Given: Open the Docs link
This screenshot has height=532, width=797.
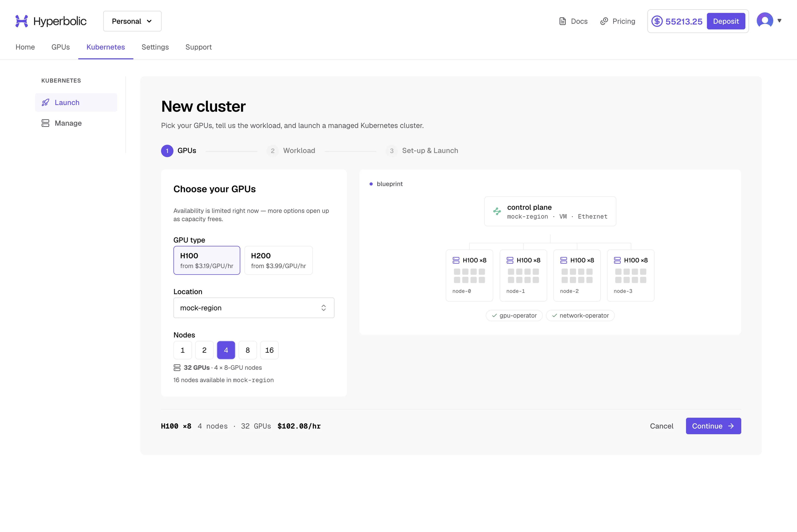Looking at the screenshot, I should [573, 21].
